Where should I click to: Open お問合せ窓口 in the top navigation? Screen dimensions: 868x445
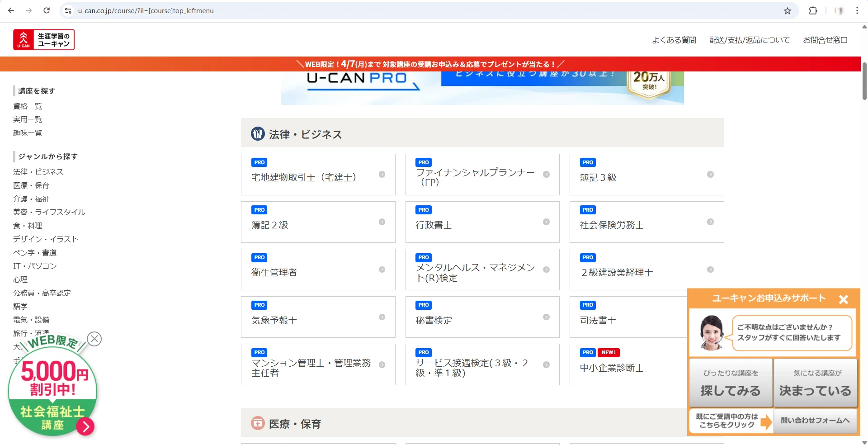click(825, 40)
